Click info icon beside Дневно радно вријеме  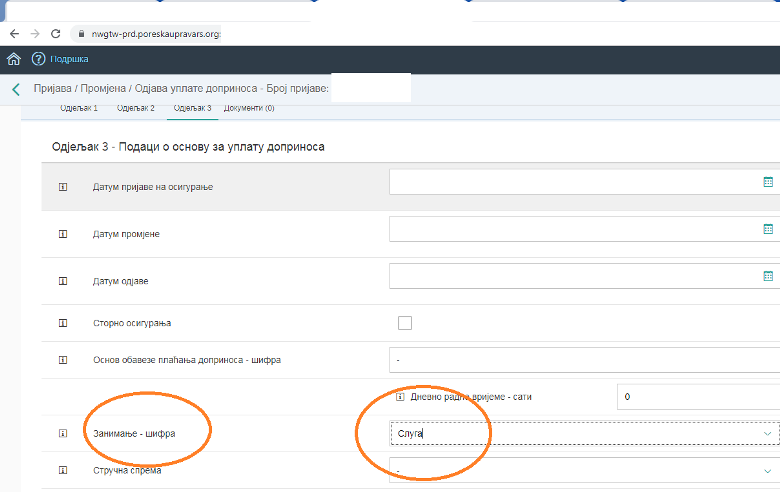400,397
